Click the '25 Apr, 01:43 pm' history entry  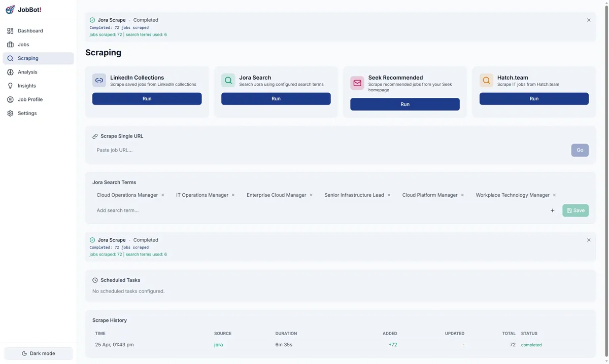114,345
